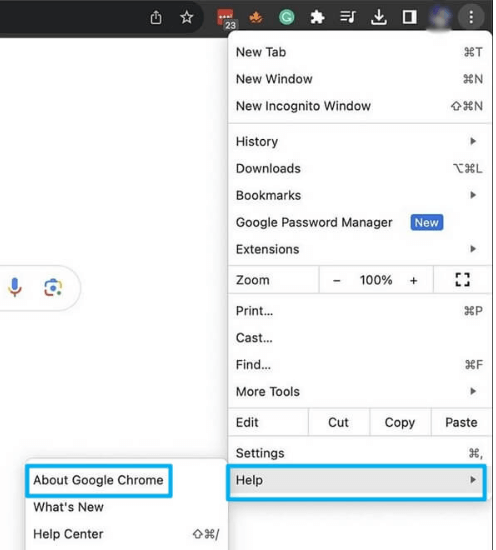Click the Share page icon
This screenshot has height=550, width=496.
[x=156, y=17]
